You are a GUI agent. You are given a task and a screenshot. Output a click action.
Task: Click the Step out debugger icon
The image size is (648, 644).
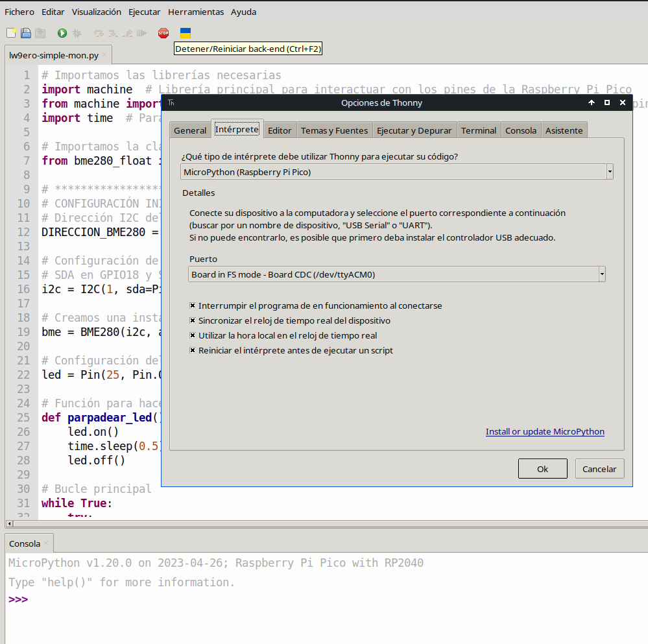pyautogui.click(x=127, y=33)
